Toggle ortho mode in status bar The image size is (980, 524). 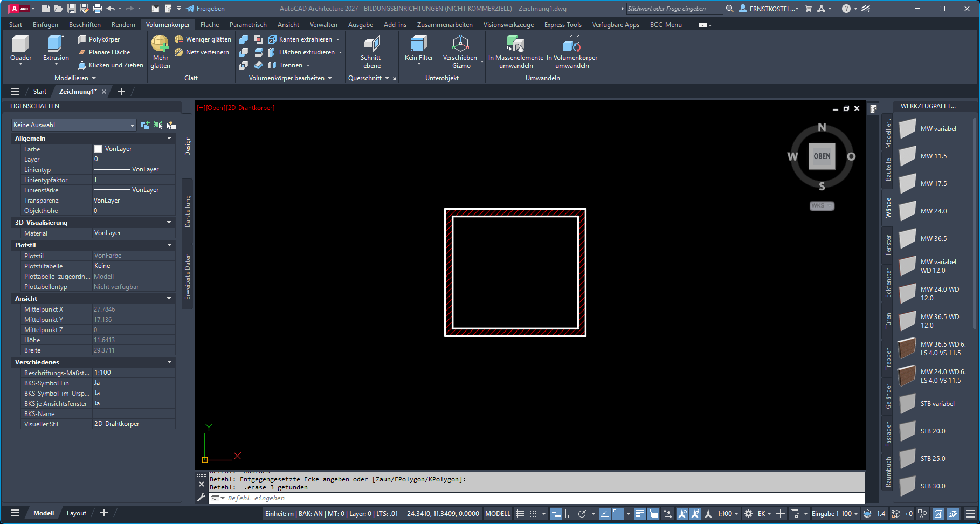coord(569,514)
